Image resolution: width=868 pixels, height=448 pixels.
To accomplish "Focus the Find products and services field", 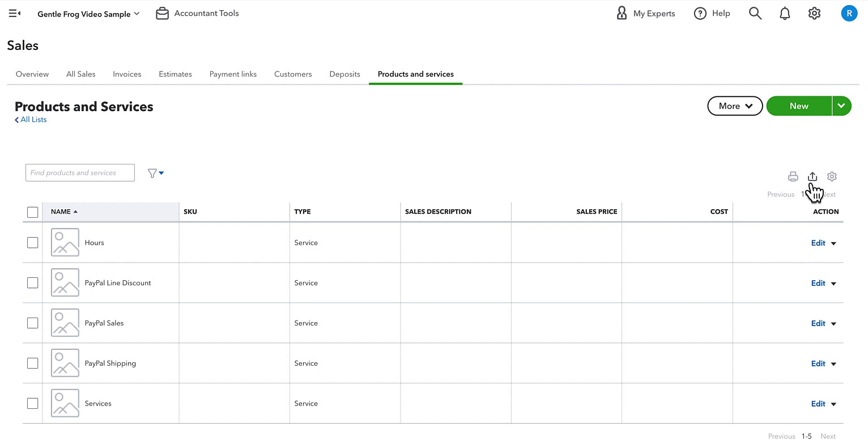I will point(80,173).
